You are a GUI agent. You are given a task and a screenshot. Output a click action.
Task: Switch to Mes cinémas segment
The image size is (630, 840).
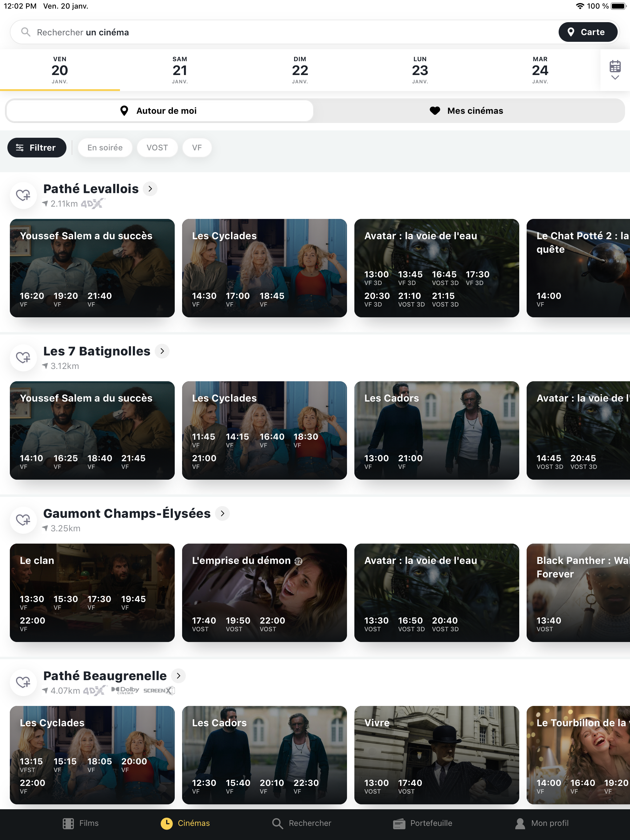[467, 111]
